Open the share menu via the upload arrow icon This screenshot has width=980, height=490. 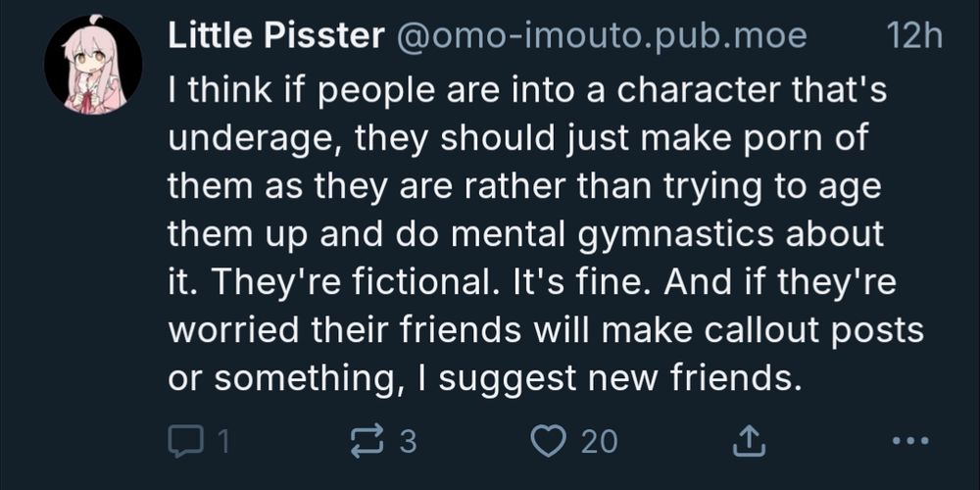(x=748, y=442)
